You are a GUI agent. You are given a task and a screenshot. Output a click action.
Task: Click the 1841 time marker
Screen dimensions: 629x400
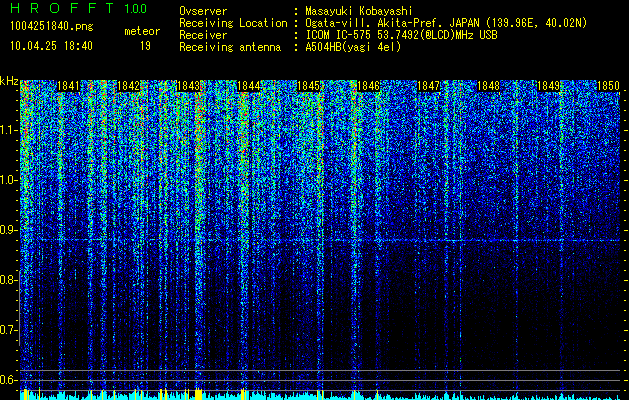(x=69, y=86)
